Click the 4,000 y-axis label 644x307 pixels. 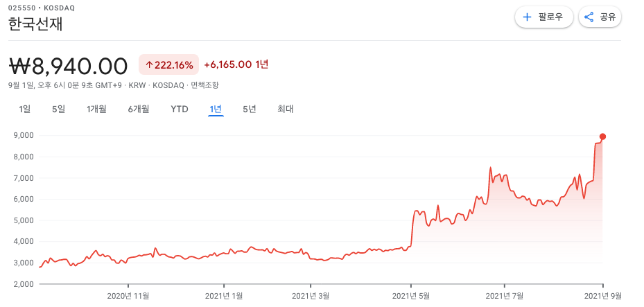[x=24, y=242]
